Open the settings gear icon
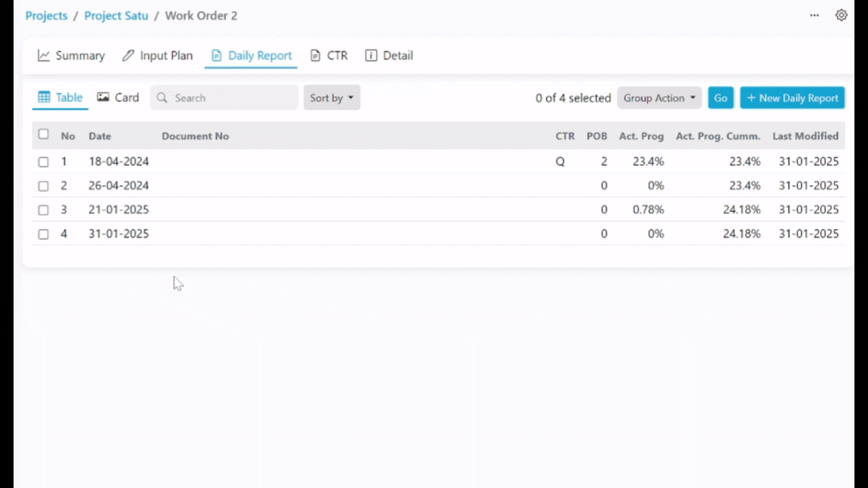Viewport: 868px width, 488px height. point(842,15)
